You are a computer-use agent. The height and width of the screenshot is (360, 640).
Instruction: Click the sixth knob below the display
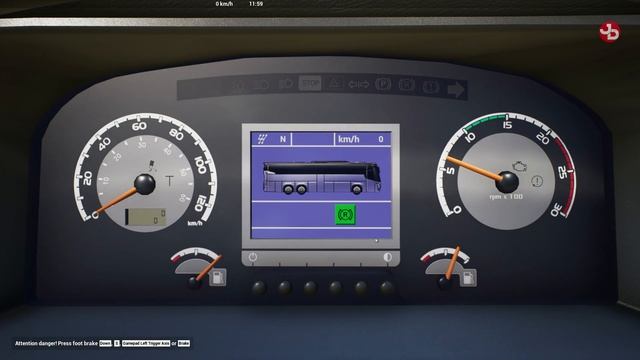(386, 288)
